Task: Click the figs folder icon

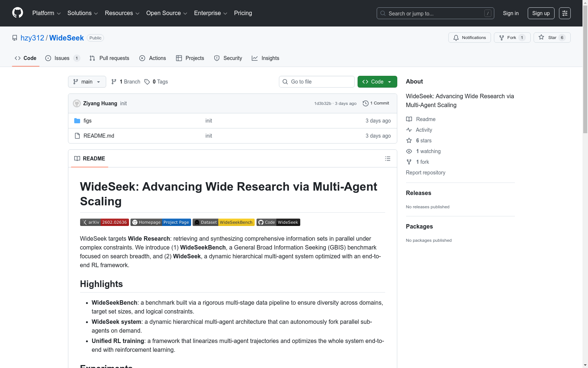Action: (x=77, y=121)
